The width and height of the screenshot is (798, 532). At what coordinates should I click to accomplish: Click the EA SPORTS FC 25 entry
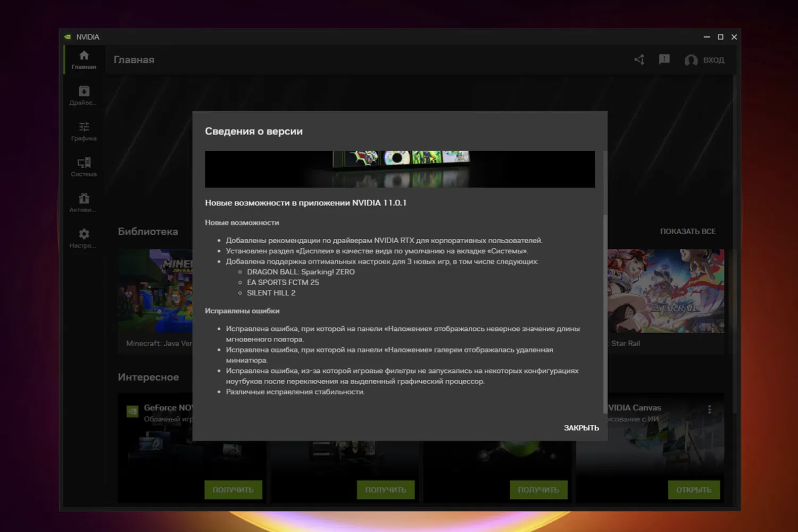(x=283, y=282)
